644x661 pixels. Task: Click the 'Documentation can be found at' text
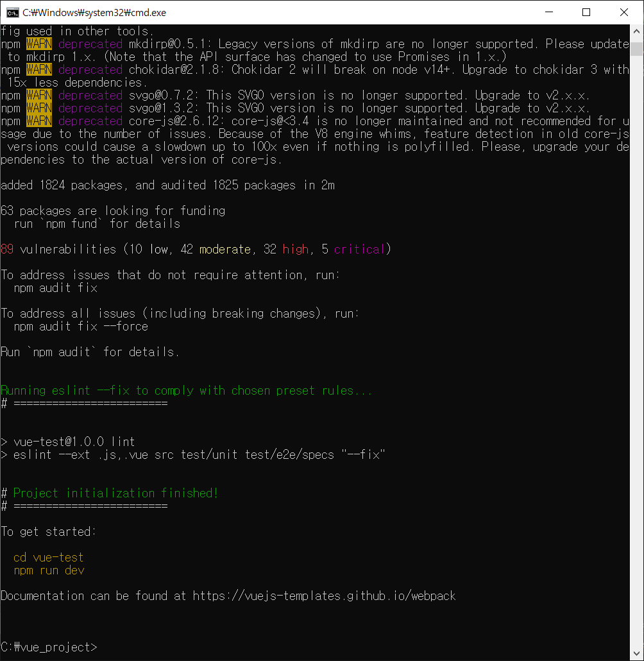coord(94,596)
